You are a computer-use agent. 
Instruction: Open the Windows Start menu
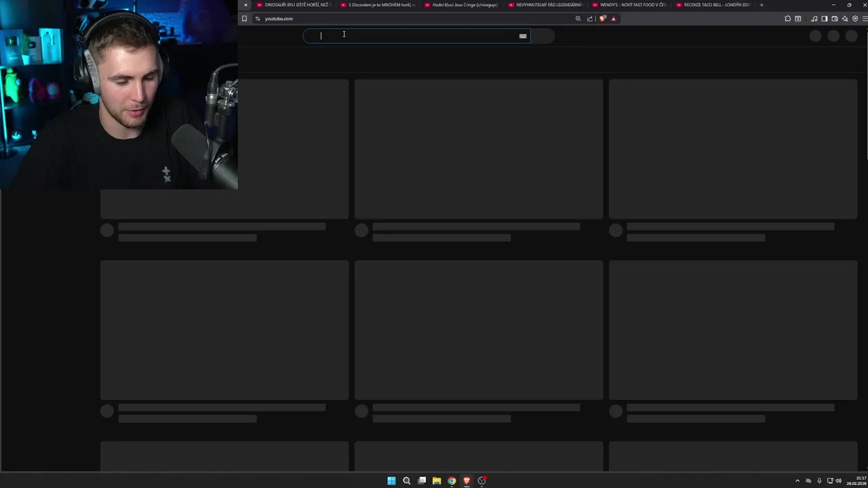tap(391, 481)
